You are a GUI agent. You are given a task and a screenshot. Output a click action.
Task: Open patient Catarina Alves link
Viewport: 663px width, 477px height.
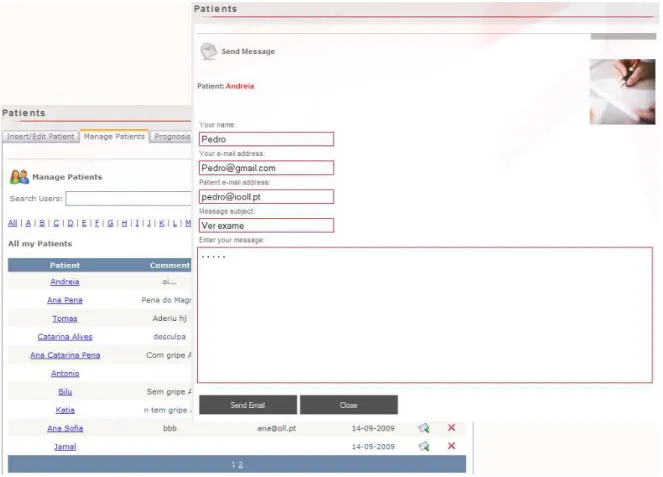pyautogui.click(x=65, y=337)
